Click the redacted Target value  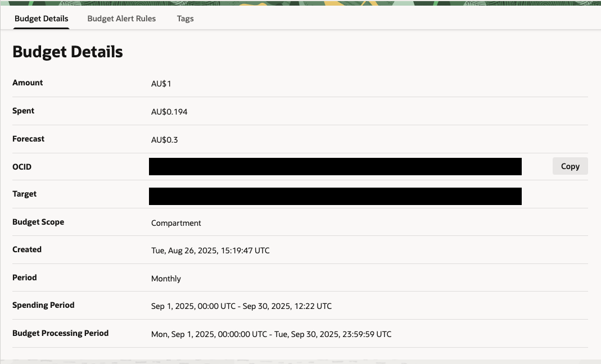click(x=335, y=196)
